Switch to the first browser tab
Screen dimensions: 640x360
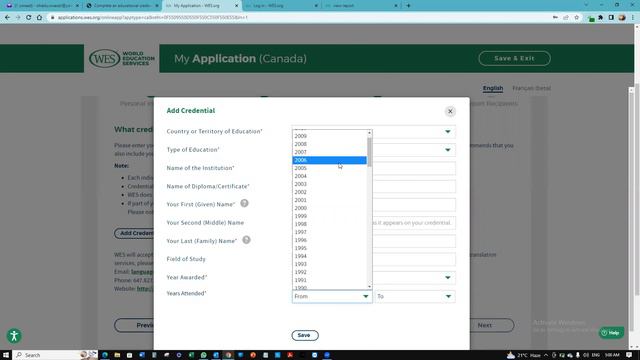(42, 6)
